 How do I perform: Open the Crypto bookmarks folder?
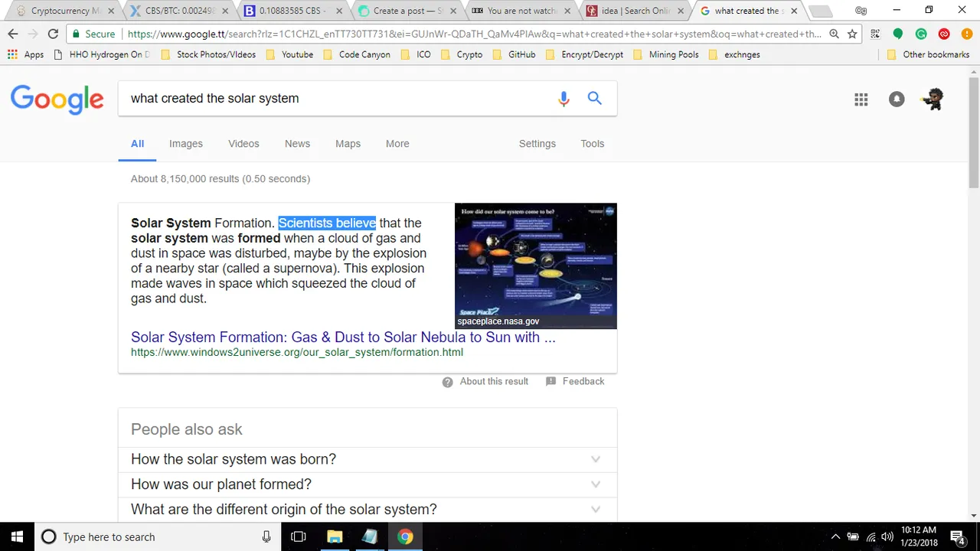462,54
